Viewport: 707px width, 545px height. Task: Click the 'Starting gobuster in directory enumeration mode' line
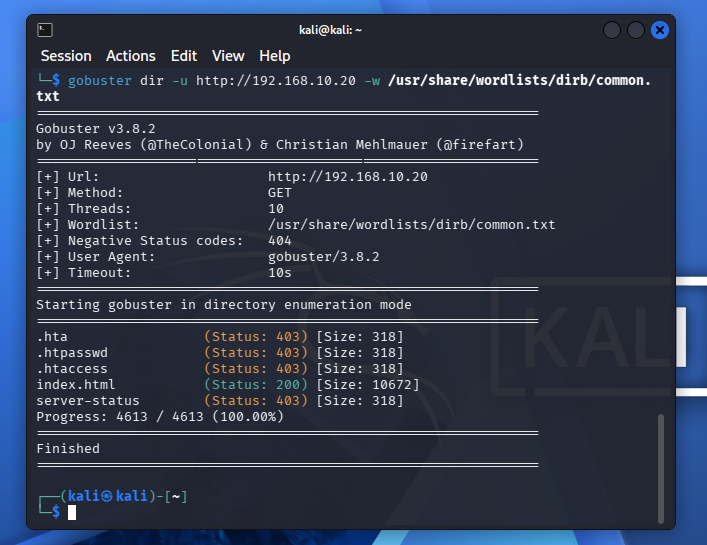[224, 305]
